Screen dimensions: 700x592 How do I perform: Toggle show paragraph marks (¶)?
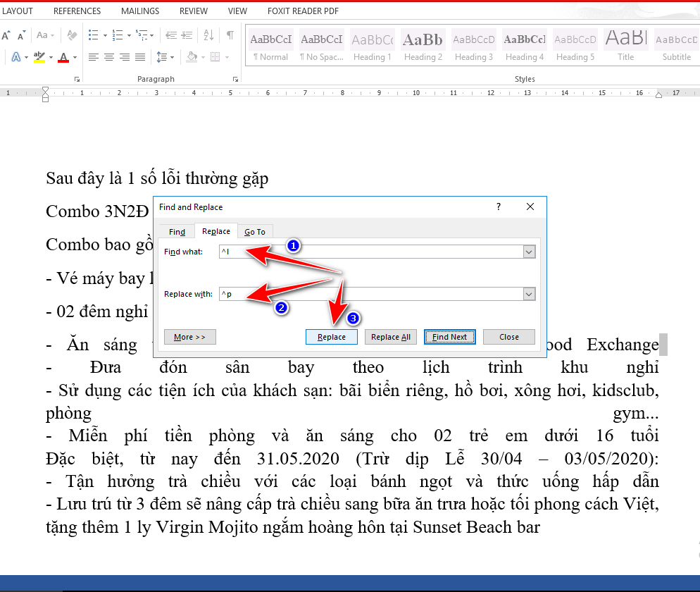coord(230,35)
